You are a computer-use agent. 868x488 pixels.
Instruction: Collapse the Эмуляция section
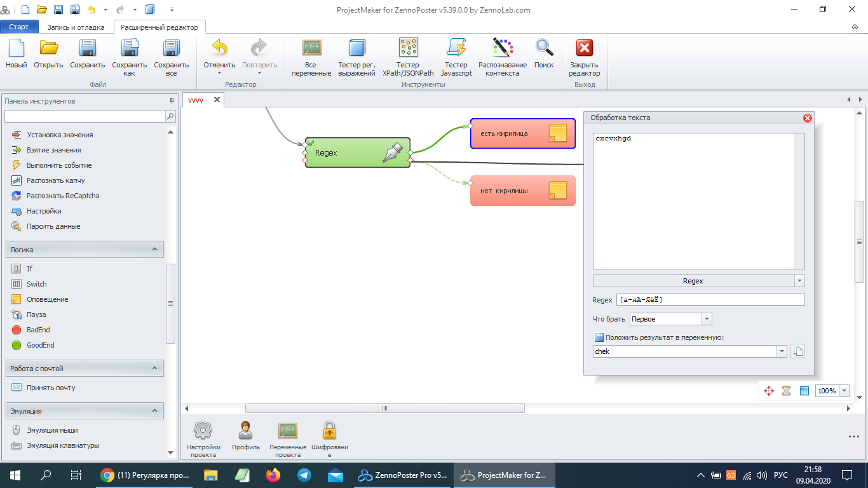coord(154,411)
